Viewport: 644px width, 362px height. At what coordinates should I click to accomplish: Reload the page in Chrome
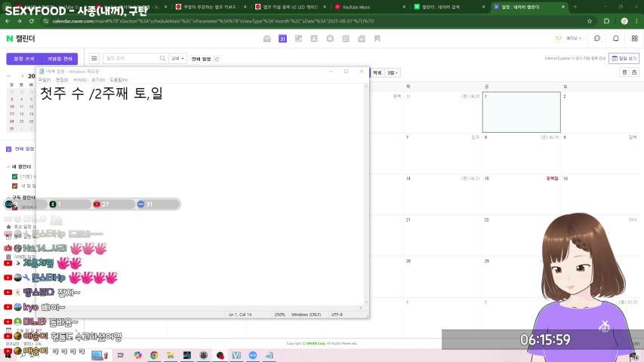click(32, 21)
